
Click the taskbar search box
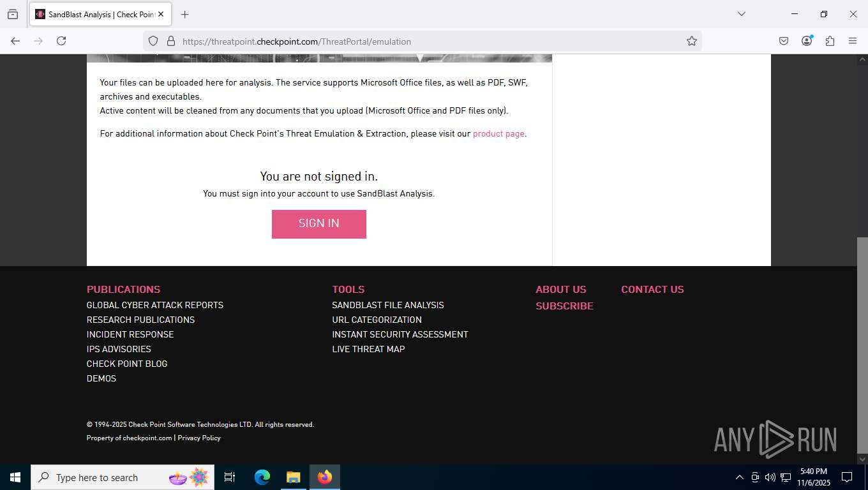coord(123,477)
